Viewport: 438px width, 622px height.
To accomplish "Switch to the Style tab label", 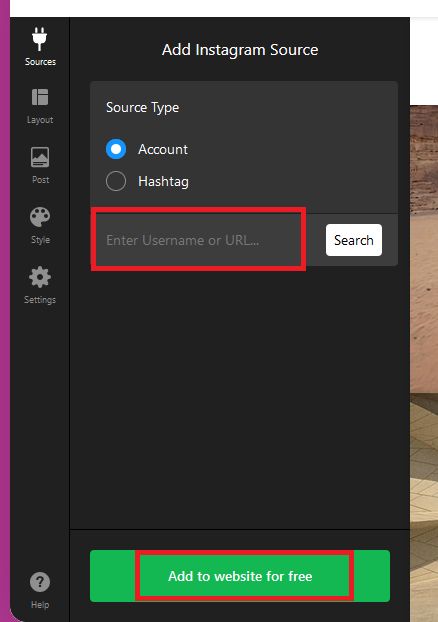I will tap(40, 240).
